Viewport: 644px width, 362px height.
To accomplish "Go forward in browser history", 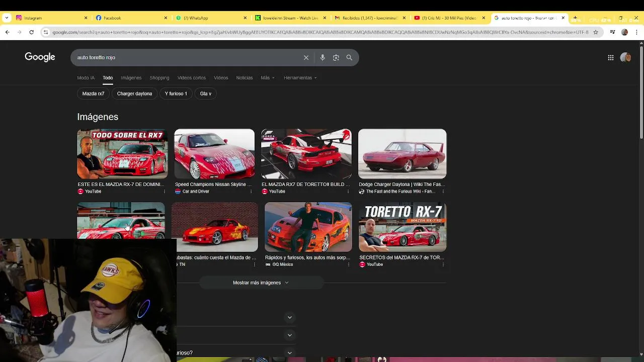I will (19, 32).
